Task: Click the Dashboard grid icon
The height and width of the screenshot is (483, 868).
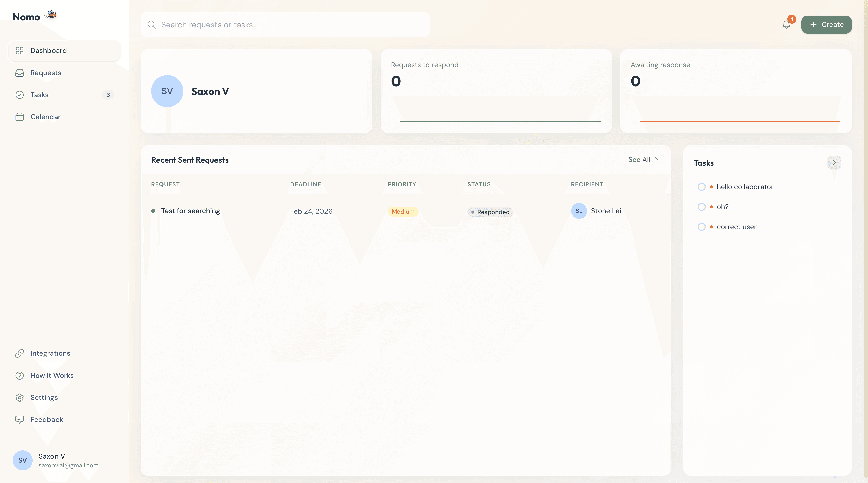Action: tap(20, 50)
